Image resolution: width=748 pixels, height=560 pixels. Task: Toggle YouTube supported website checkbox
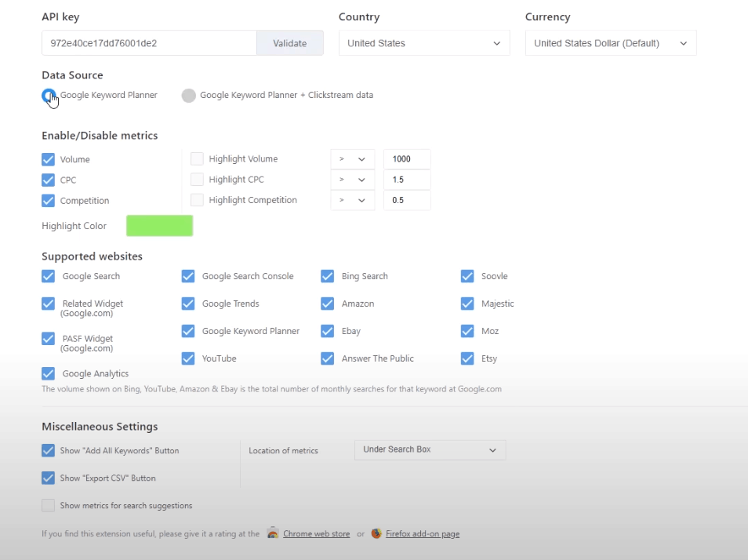(x=188, y=358)
